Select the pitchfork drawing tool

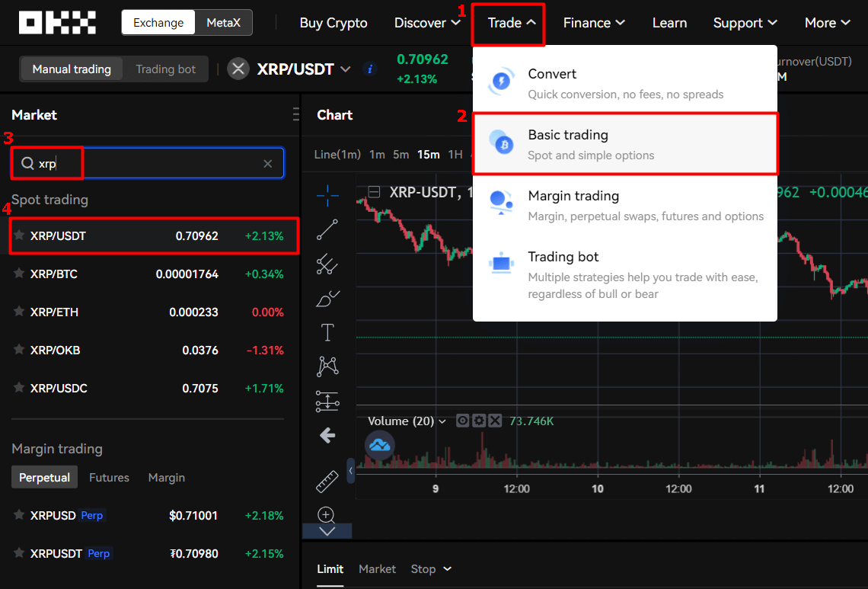pyautogui.click(x=327, y=264)
